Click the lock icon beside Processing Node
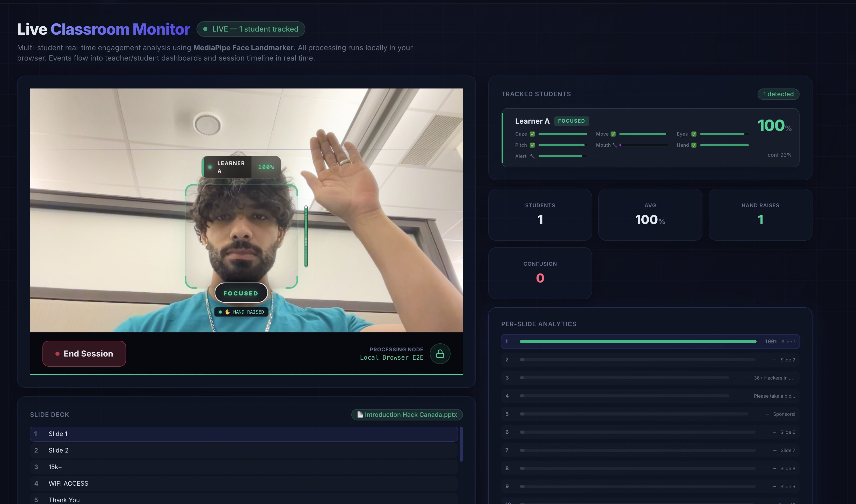 click(x=440, y=353)
